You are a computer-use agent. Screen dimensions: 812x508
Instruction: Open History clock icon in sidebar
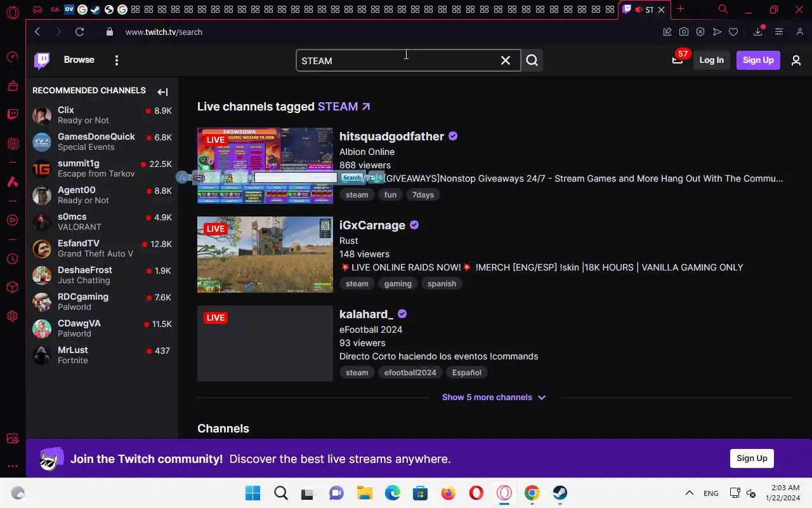click(x=12, y=258)
